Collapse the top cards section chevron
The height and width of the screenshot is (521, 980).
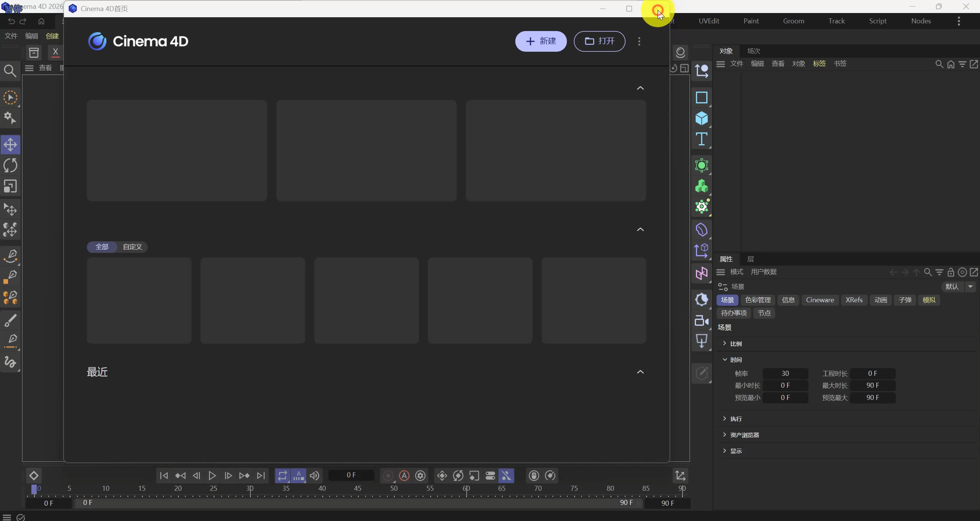pyautogui.click(x=640, y=88)
